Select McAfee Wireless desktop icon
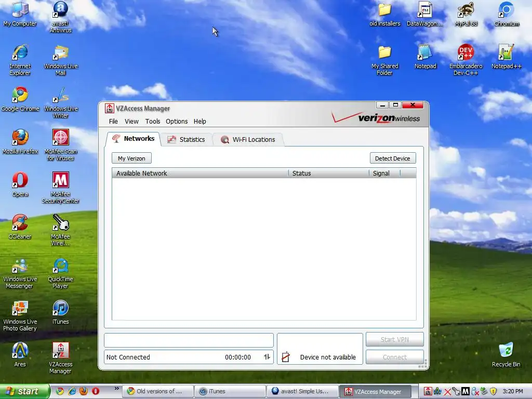 pyautogui.click(x=60, y=230)
